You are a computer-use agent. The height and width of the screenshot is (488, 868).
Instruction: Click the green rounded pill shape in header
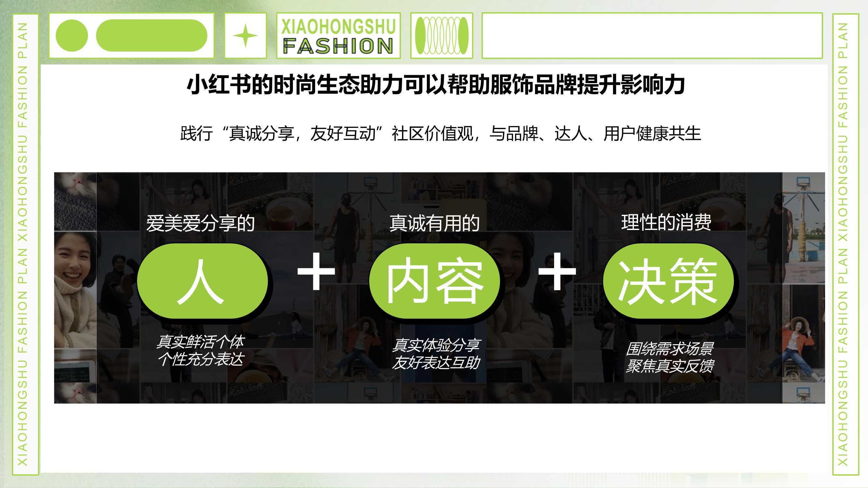(152, 36)
